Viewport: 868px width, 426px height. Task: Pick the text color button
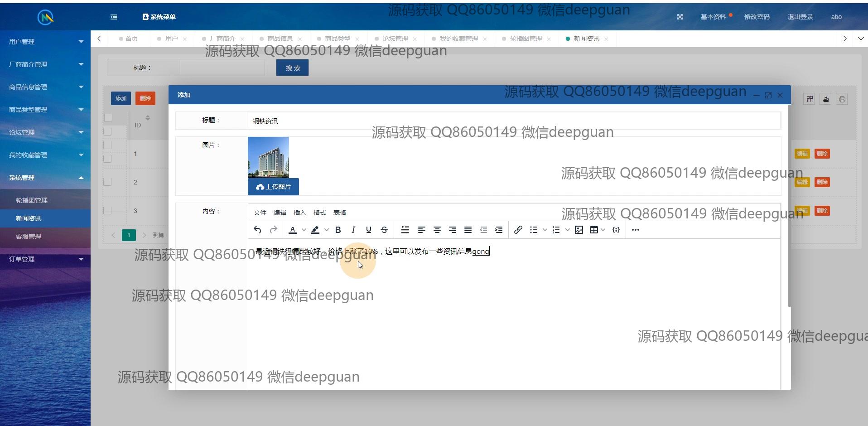pyautogui.click(x=293, y=230)
